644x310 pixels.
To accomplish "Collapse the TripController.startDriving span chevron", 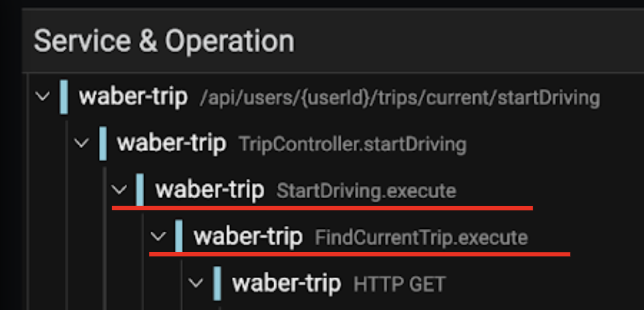I will (x=82, y=143).
